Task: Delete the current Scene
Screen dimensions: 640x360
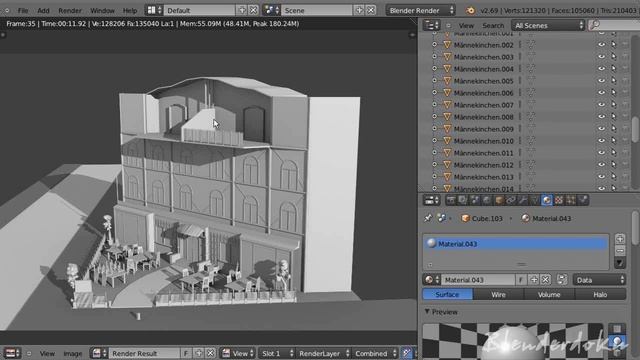Action: [371, 10]
